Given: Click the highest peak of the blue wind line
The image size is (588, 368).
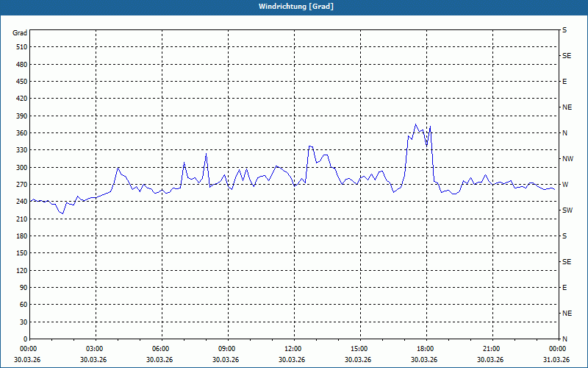Looking at the screenshot, I should (x=415, y=124).
